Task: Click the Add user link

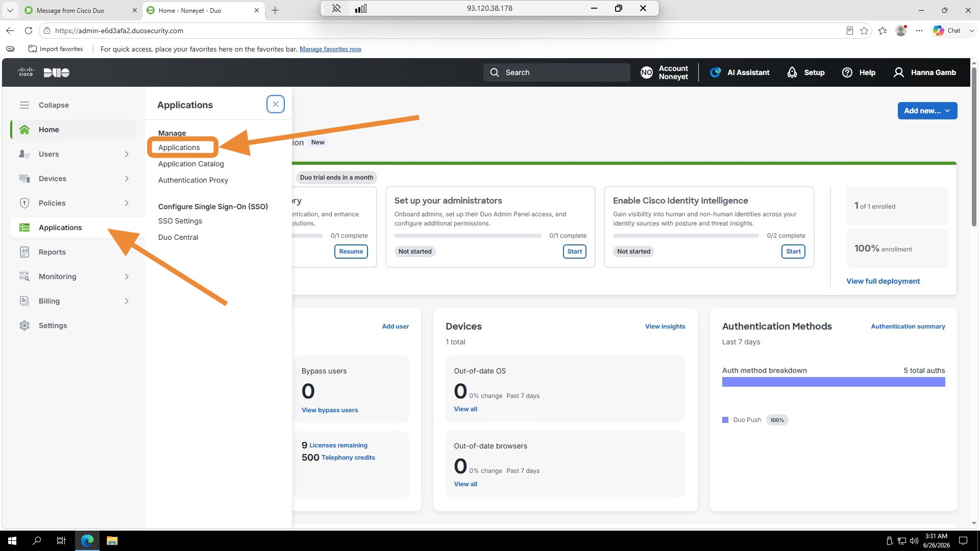Action: [x=395, y=327]
